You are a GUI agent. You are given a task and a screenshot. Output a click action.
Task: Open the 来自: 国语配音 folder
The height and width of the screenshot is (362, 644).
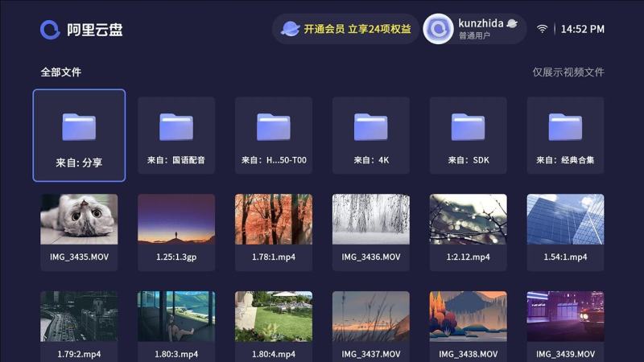coord(176,135)
